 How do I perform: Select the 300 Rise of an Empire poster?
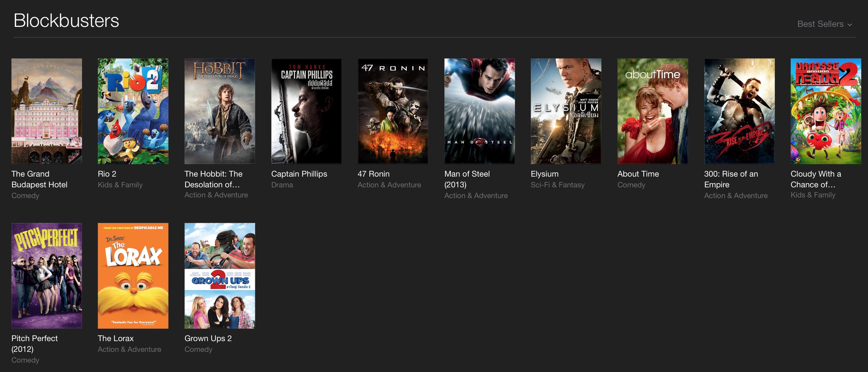click(739, 111)
